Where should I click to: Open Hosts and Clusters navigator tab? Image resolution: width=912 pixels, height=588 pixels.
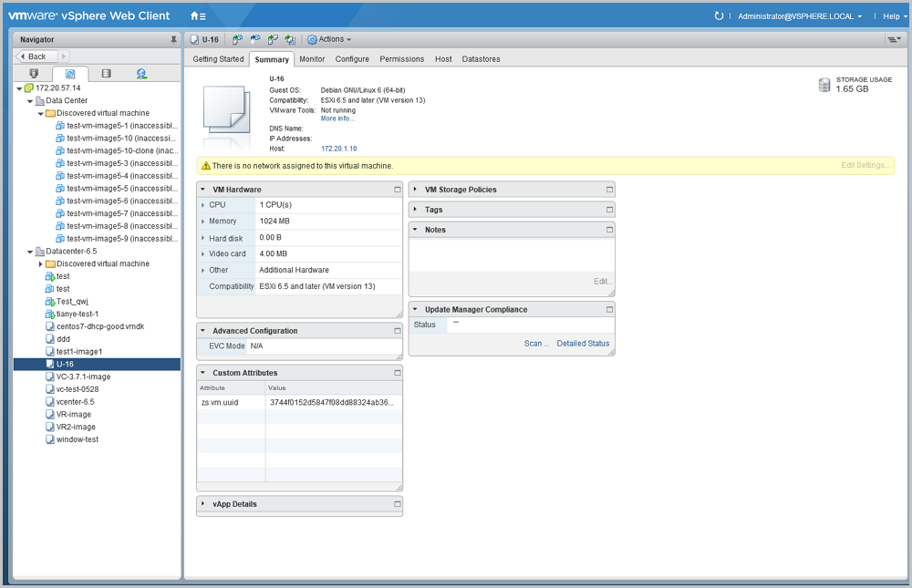35,74
